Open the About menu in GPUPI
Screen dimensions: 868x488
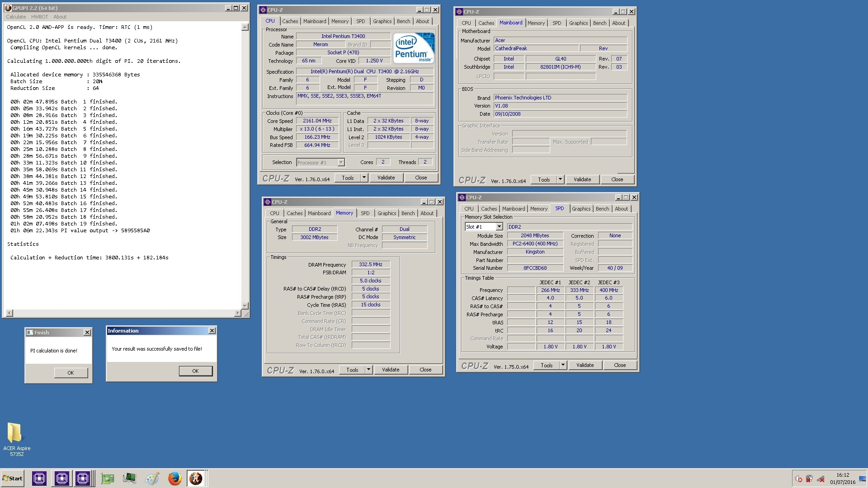click(60, 17)
